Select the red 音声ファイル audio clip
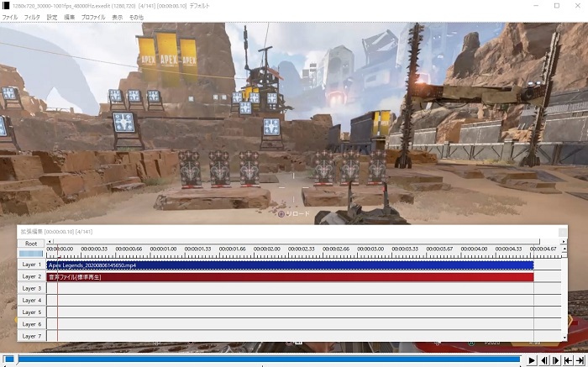This screenshot has height=367, width=588. [x=290, y=277]
